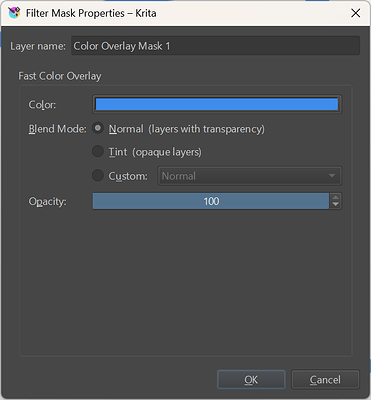Open the Custom blend mode Normal dropdown
This screenshot has width=371, height=400.
pos(249,176)
